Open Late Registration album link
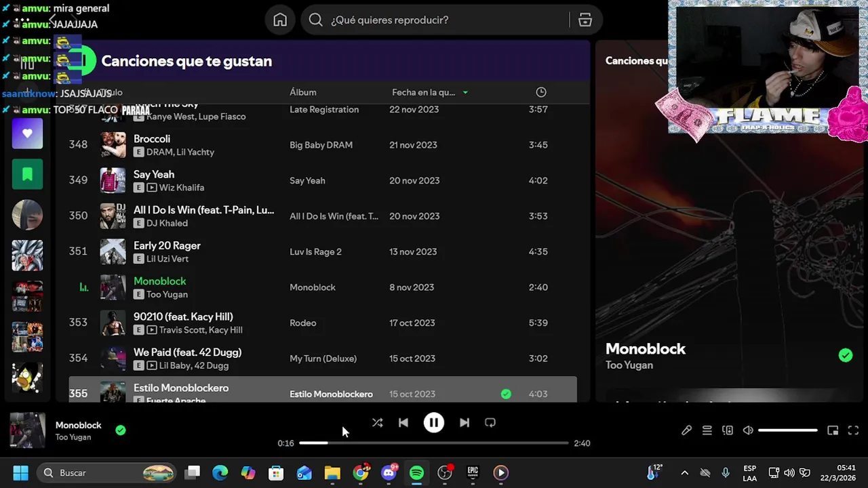 [324, 109]
